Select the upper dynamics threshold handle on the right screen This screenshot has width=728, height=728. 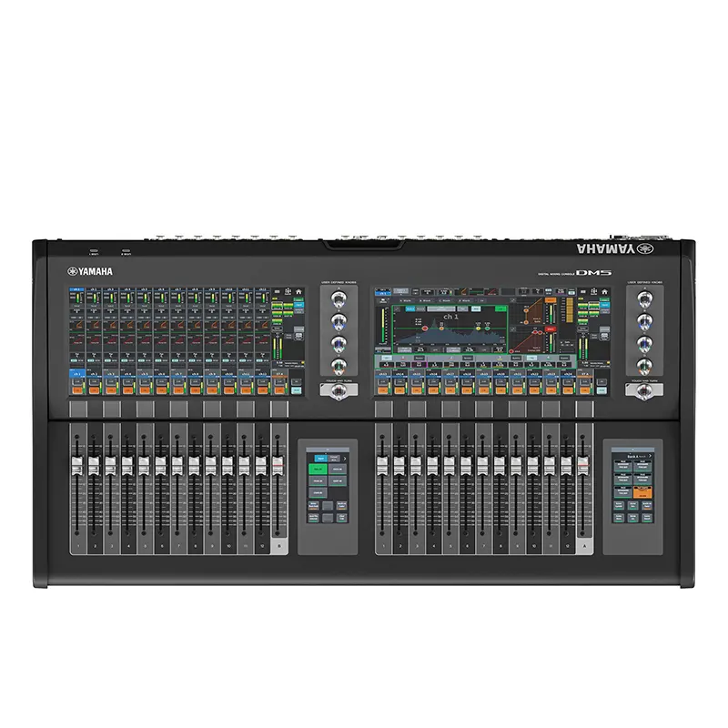click(526, 310)
